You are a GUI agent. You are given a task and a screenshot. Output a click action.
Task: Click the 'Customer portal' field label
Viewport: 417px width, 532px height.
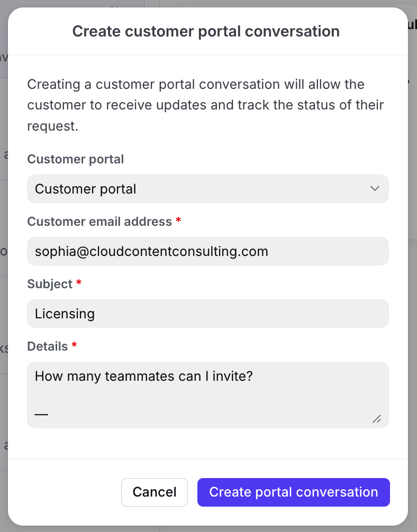pyautogui.click(x=75, y=159)
